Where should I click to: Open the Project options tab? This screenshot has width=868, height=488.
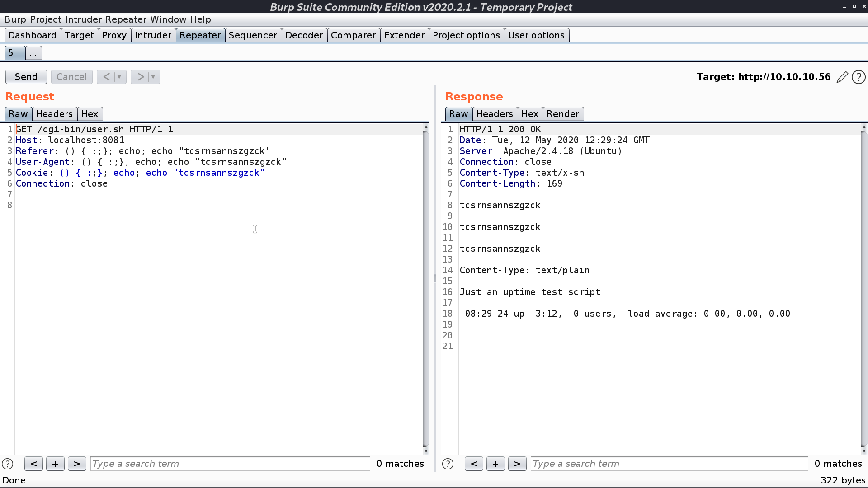click(466, 35)
